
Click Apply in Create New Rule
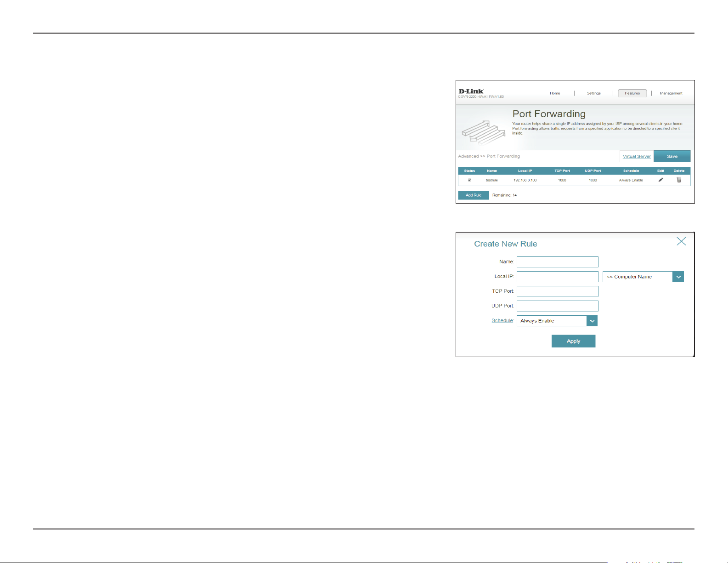(573, 341)
